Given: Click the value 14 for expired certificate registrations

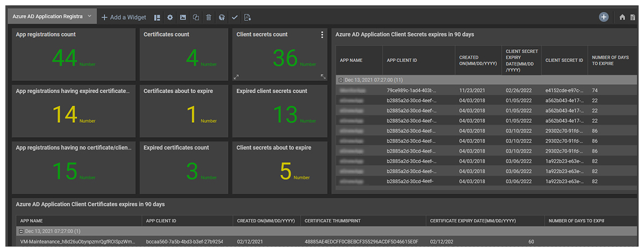Looking at the screenshot, I should pyautogui.click(x=64, y=115).
